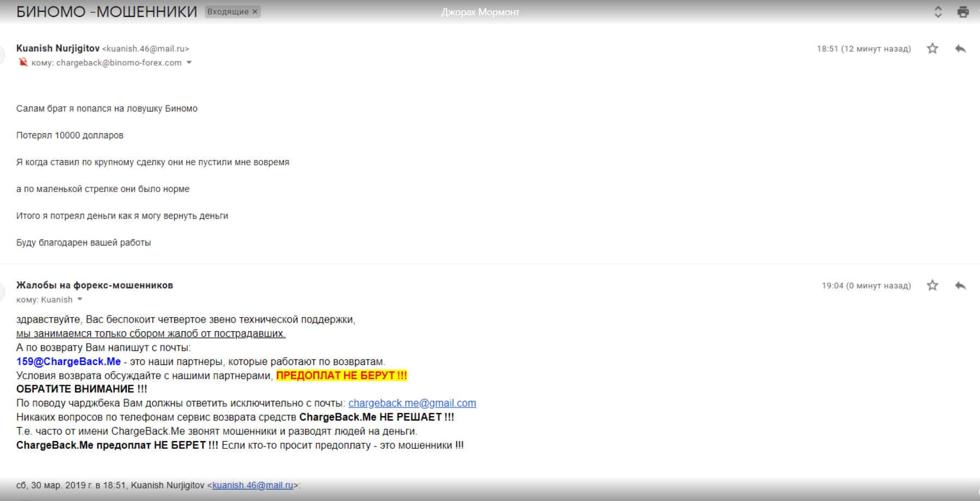This screenshot has width=980, height=501.
Task: Open the 159@ChargeBack.Me address link
Action: 69,362
